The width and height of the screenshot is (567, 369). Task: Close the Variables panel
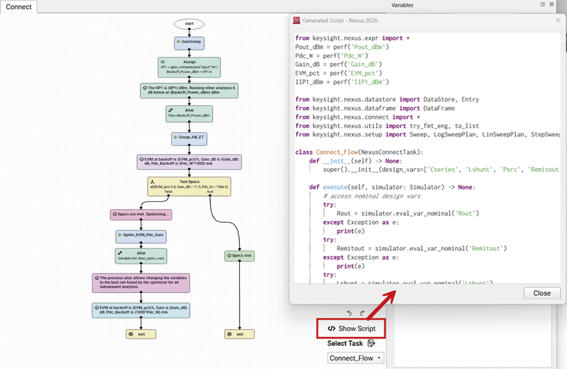click(x=551, y=4)
